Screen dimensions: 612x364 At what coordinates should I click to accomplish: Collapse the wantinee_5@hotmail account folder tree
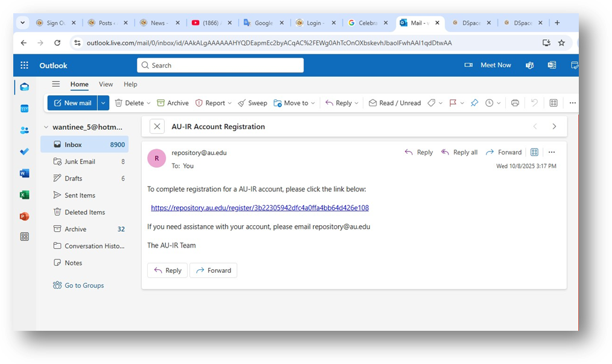tap(46, 127)
